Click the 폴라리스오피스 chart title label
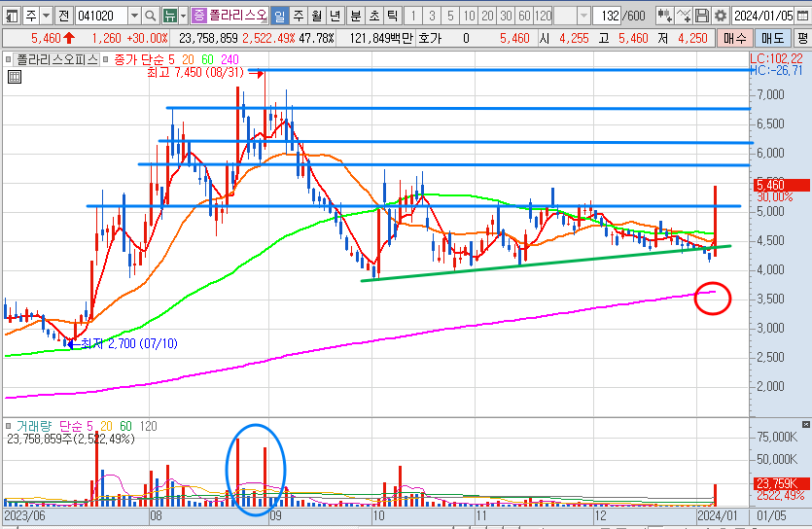 pyautogui.click(x=57, y=59)
